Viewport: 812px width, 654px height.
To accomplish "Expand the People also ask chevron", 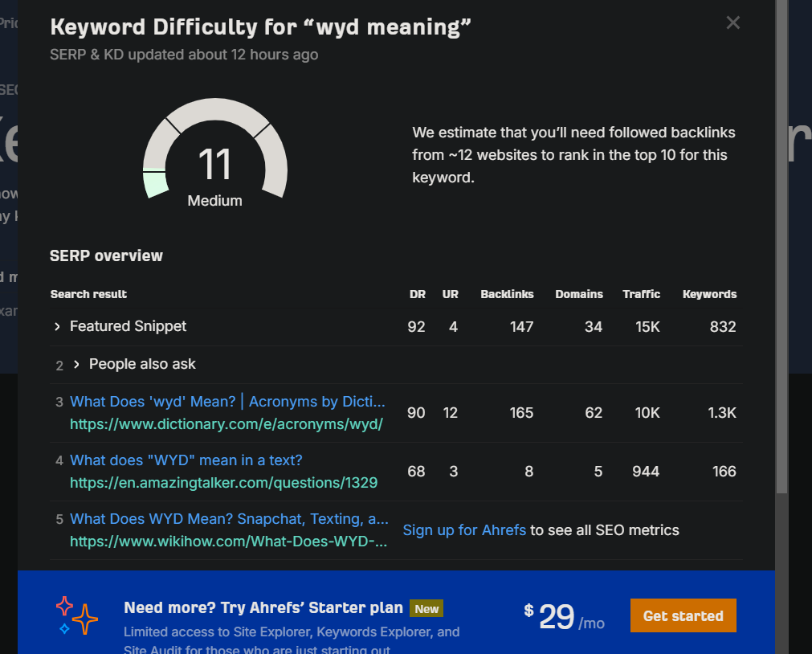I will 76,365.
